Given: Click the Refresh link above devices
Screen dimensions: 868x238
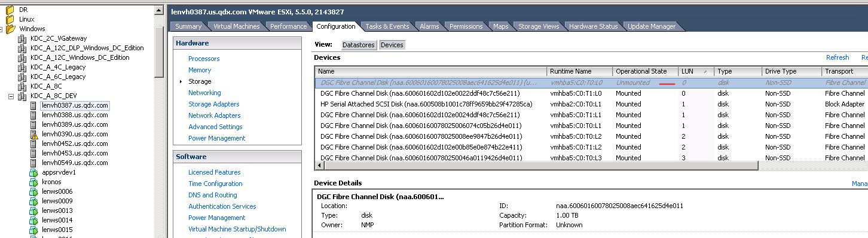Looking at the screenshot, I should [x=838, y=57].
